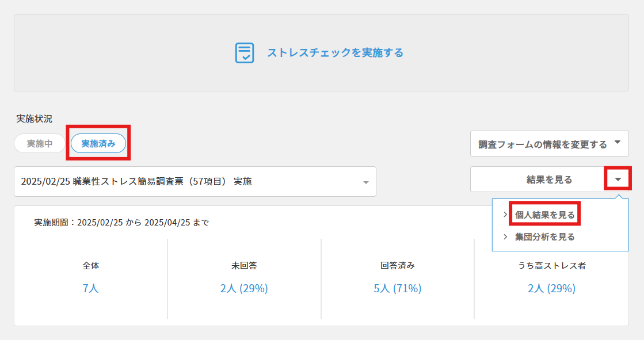Select the 実施済み filter
644x340 pixels.
point(98,143)
